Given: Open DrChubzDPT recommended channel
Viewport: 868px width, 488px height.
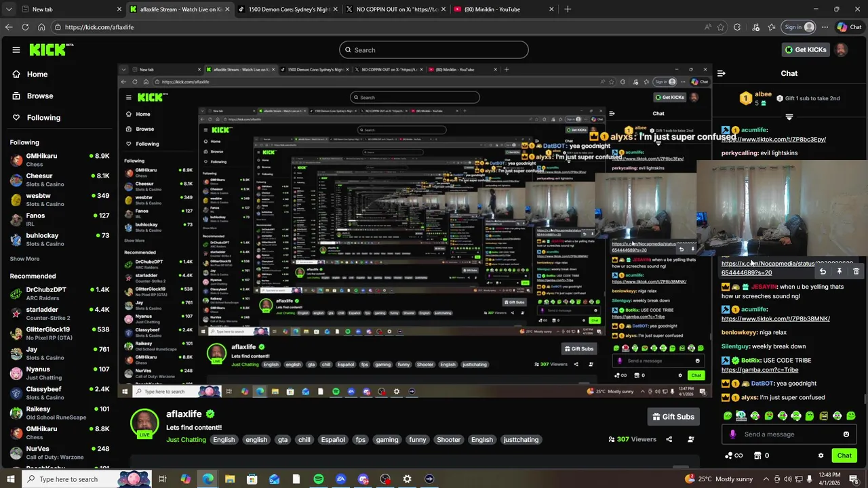Looking at the screenshot, I should click(60, 293).
